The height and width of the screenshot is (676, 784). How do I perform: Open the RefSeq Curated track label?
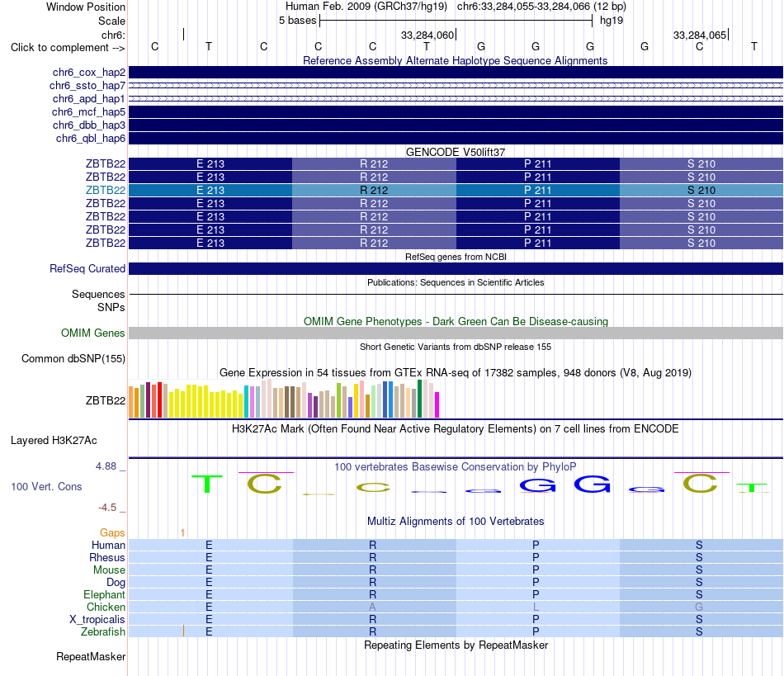(x=87, y=268)
